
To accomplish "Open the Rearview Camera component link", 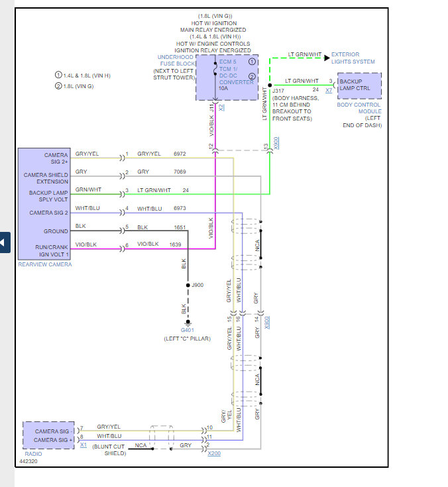I will pos(45,264).
